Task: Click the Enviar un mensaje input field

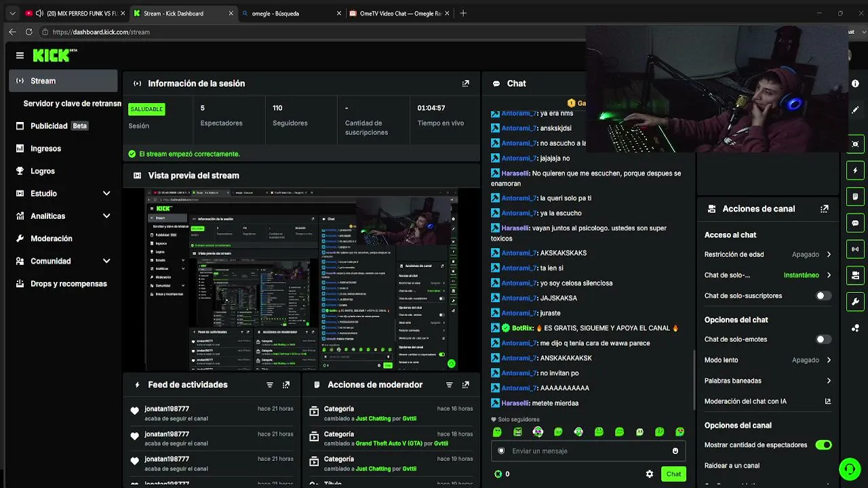Action: pyautogui.click(x=587, y=451)
